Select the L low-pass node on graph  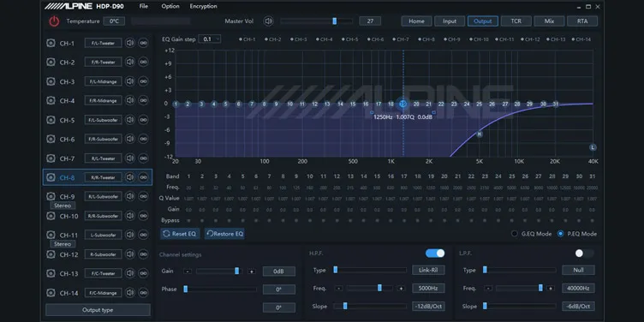click(x=593, y=147)
